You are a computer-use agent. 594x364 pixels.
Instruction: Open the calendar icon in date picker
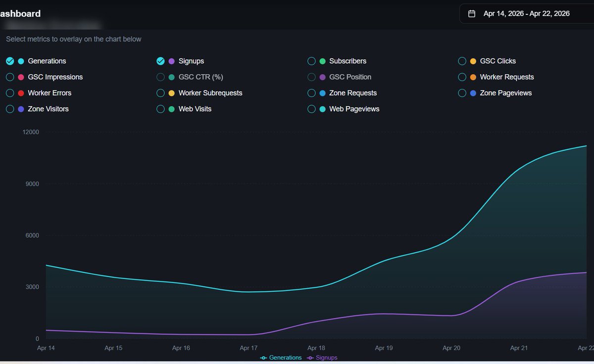click(x=472, y=14)
